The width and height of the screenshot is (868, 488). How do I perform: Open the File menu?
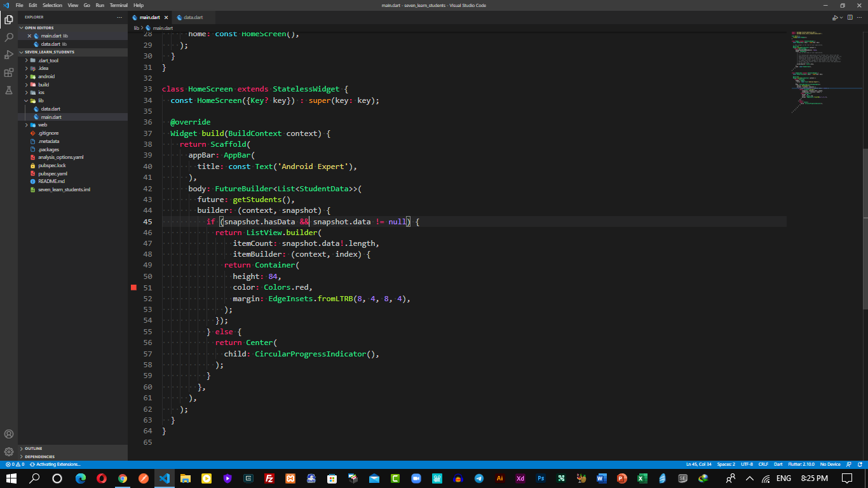19,5
